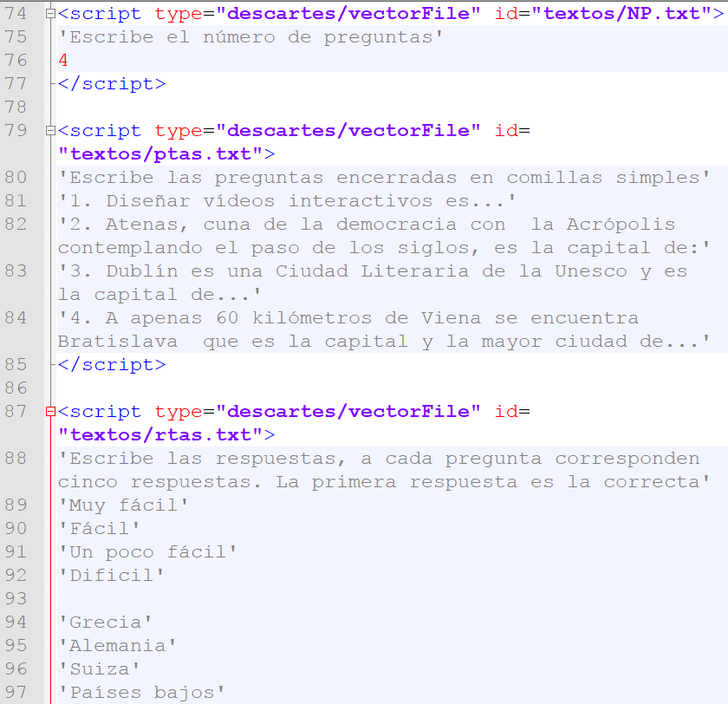Image resolution: width=728 pixels, height=704 pixels.
Task: Click the 'Dificil' answer on line 92
Action: click(111, 576)
